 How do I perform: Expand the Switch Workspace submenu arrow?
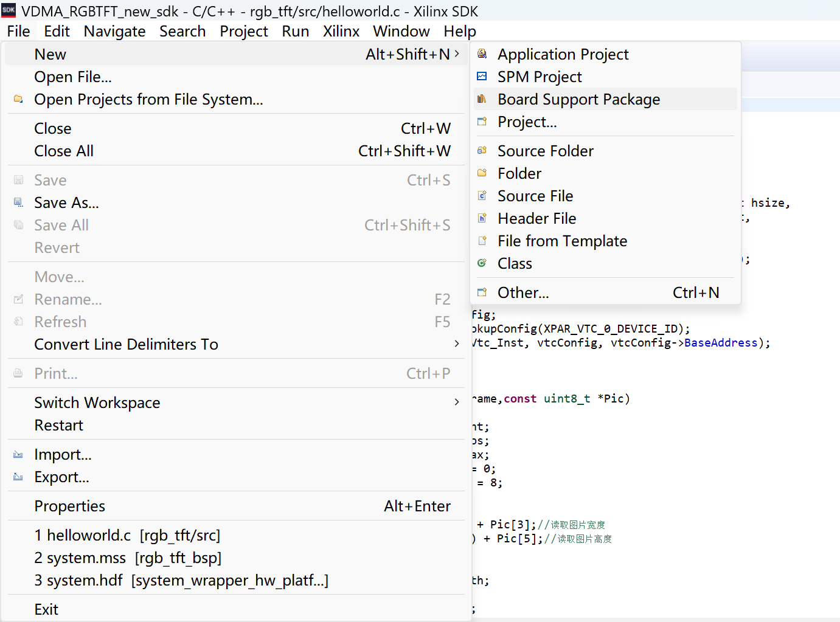point(457,403)
